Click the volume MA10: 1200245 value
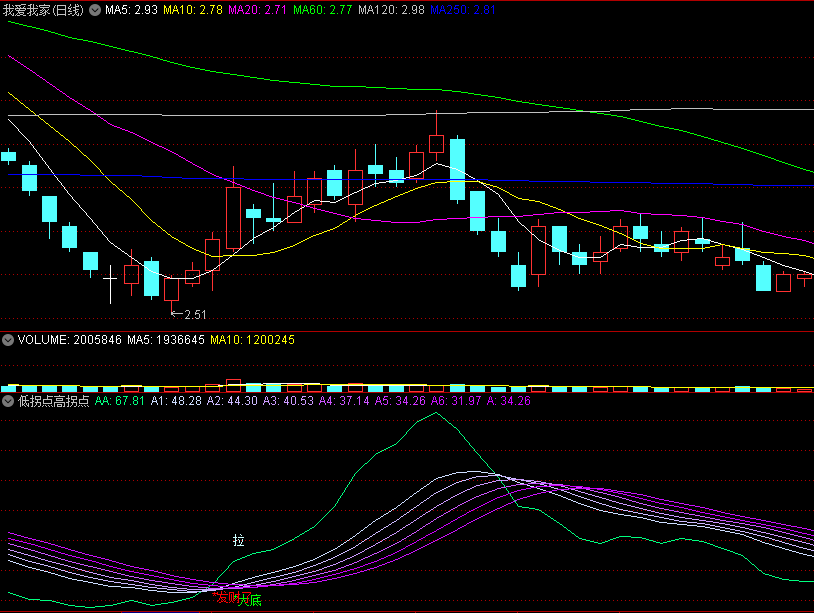814x613 pixels. click(252, 340)
